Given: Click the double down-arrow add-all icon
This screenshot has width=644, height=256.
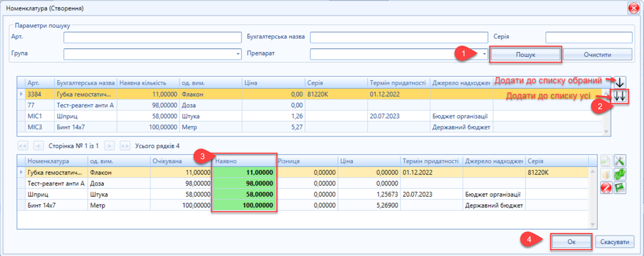Looking at the screenshot, I should point(620,97).
